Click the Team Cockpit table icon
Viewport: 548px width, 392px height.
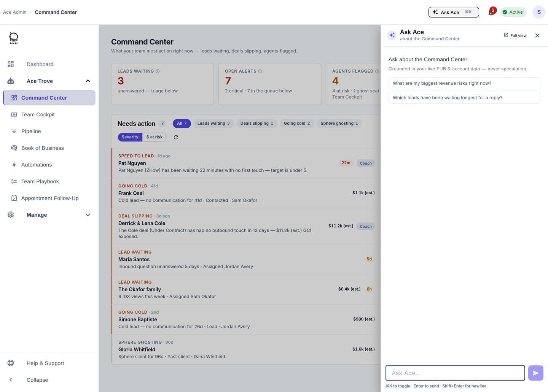(x=14, y=114)
